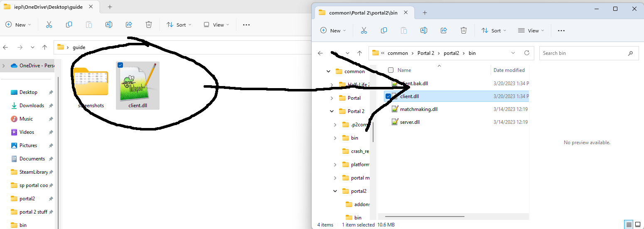
Task: Open View dropdown in bin window
Action: (531, 31)
